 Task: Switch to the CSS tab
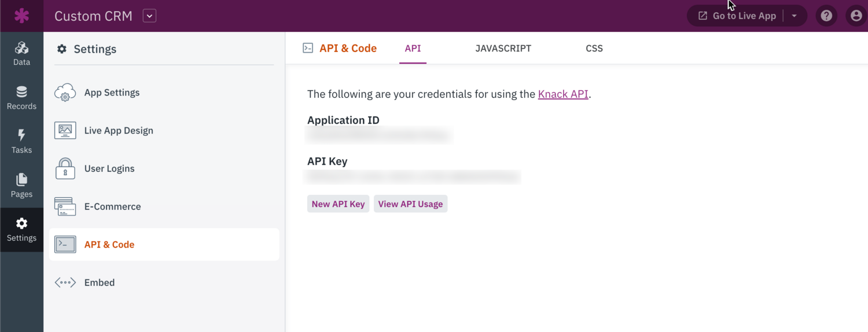click(594, 49)
